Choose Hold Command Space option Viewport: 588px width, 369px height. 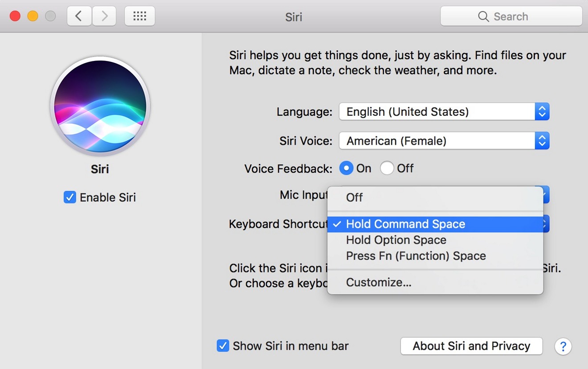pyautogui.click(x=435, y=224)
